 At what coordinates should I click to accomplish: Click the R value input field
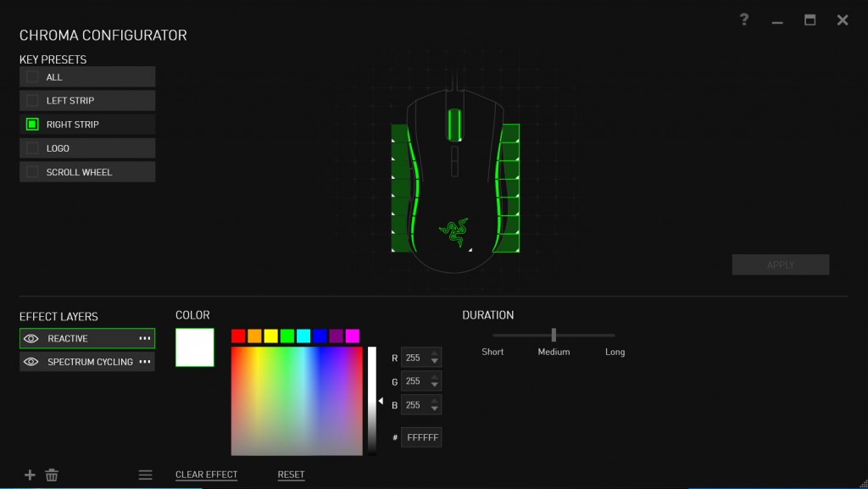point(421,358)
